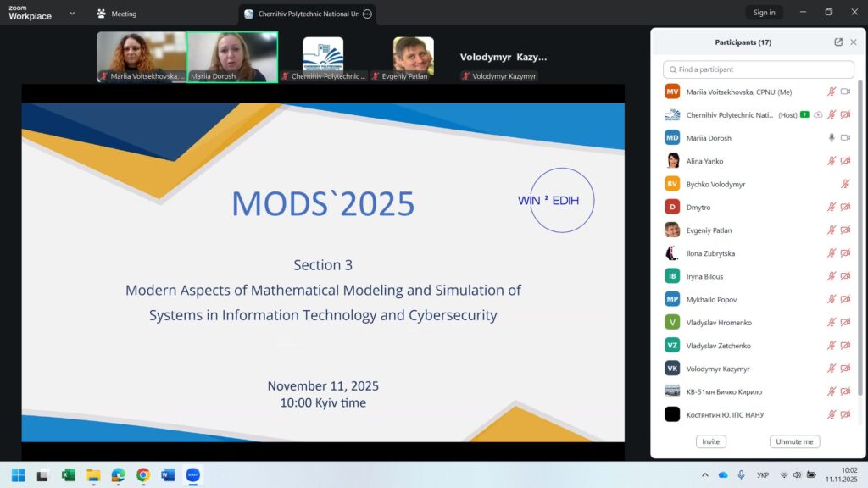Toggle my camera in Mariia Voitsekhovska row
This screenshot has height=488, width=868.
point(845,91)
